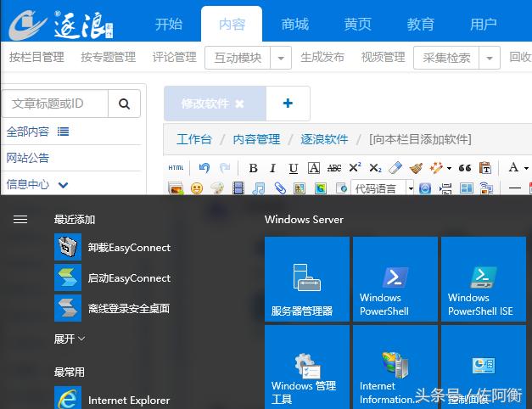Open the 教育 tab
Image resolution: width=532 pixels, height=409 pixels.
421,25
